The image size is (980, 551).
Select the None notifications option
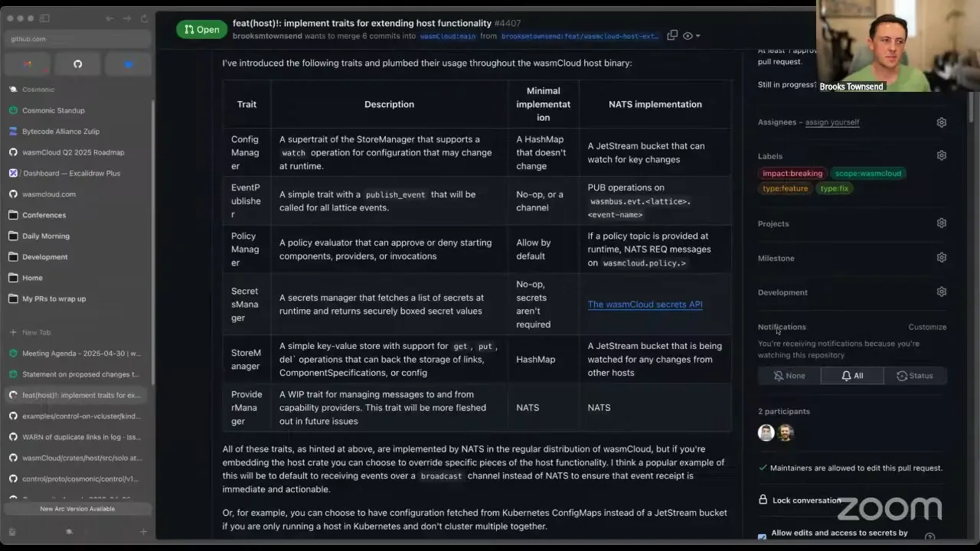(789, 376)
